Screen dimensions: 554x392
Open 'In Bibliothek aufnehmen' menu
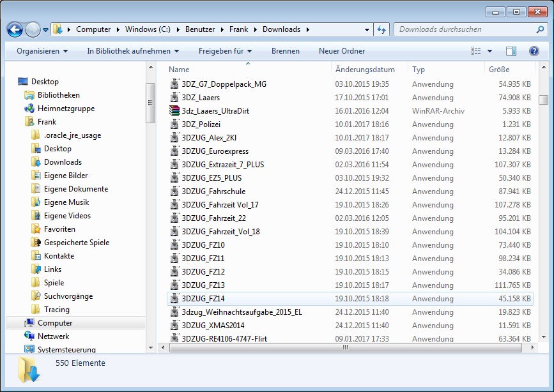(133, 51)
